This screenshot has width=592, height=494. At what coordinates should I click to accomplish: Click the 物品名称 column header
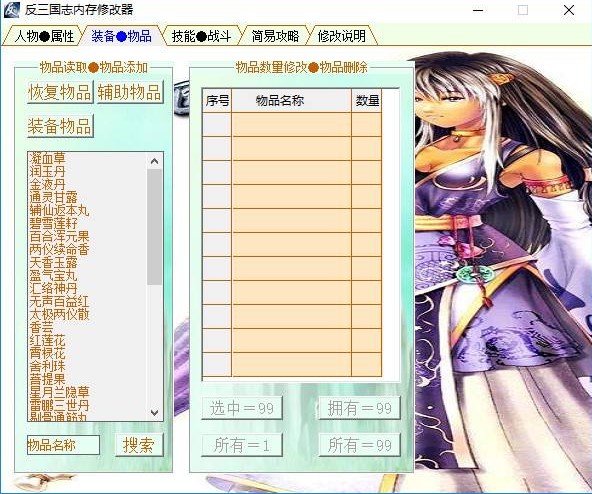(291, 100)
